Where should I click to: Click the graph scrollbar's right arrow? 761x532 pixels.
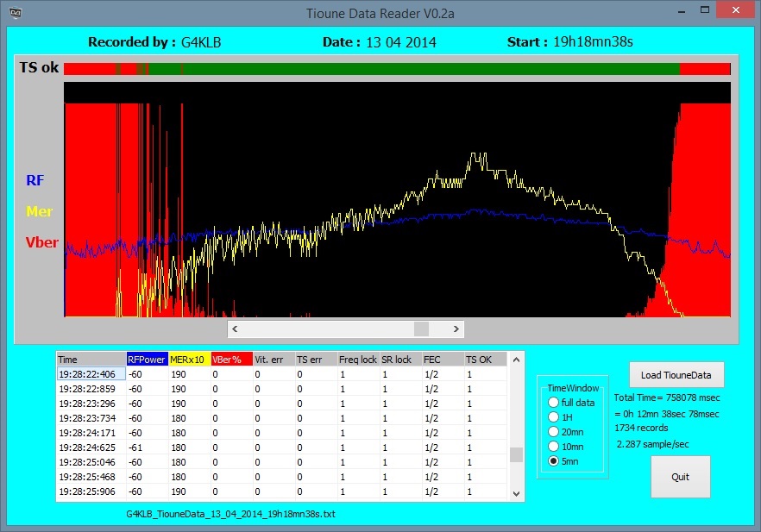pyautogui.click(x=456, y=329)
